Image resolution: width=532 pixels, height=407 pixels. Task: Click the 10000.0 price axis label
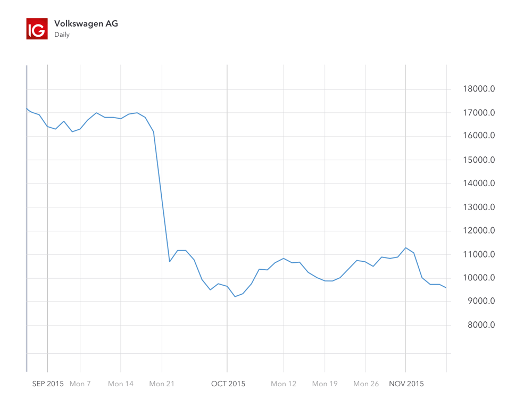coord(479,277)
